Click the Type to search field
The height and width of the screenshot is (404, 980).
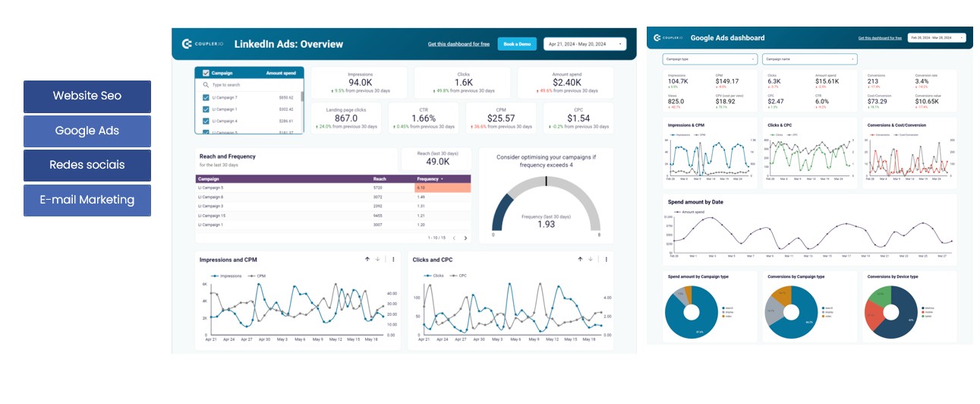249,85
